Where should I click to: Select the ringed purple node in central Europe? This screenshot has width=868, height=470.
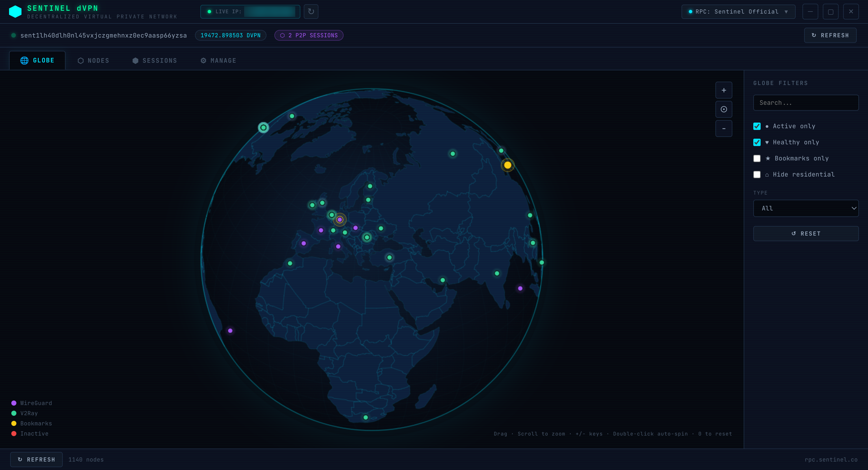340,220
